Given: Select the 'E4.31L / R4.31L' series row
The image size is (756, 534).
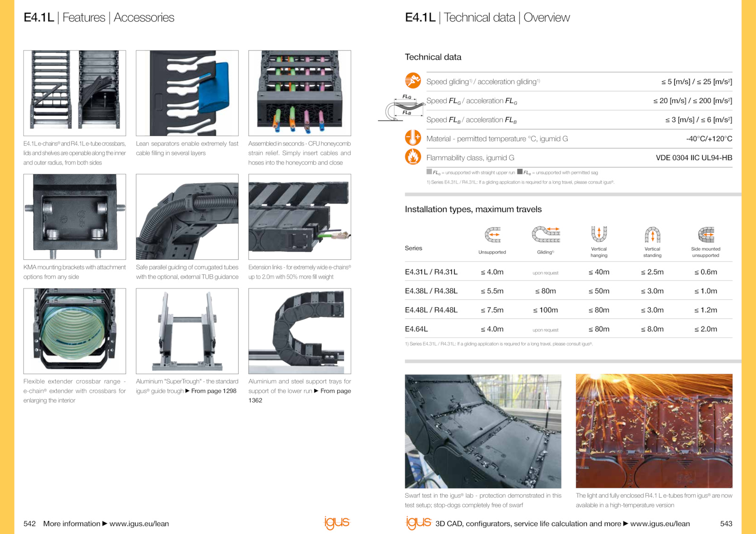Looking at the screenshot, I should coord(568,272).
